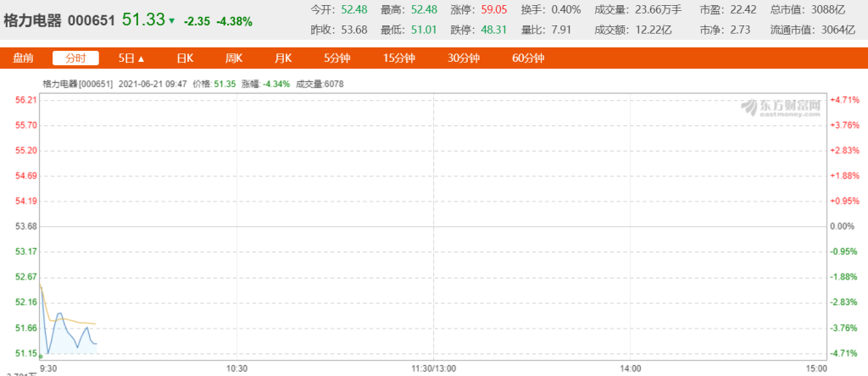The image size is (868, 376).
Task: Click the 今开 opening price 52.48
Action: pyautogui.click(x=354, y=9)
